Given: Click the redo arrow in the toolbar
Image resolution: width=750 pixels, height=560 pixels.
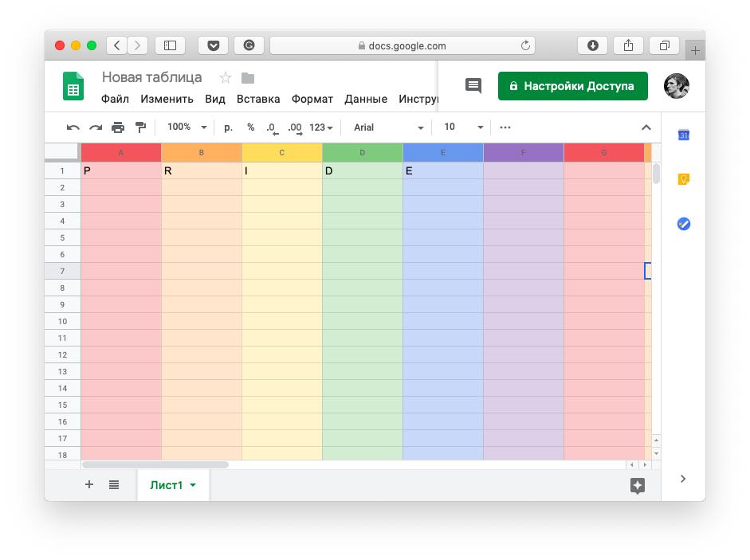Looking at the screenshot, I should coord(96,127).
